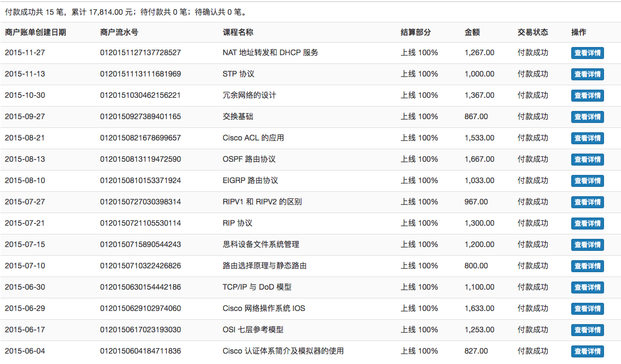This screenshot has width=621, height=364.
Task: View details for OSPF 路由协议 row
Action: [x=587, y=160]
